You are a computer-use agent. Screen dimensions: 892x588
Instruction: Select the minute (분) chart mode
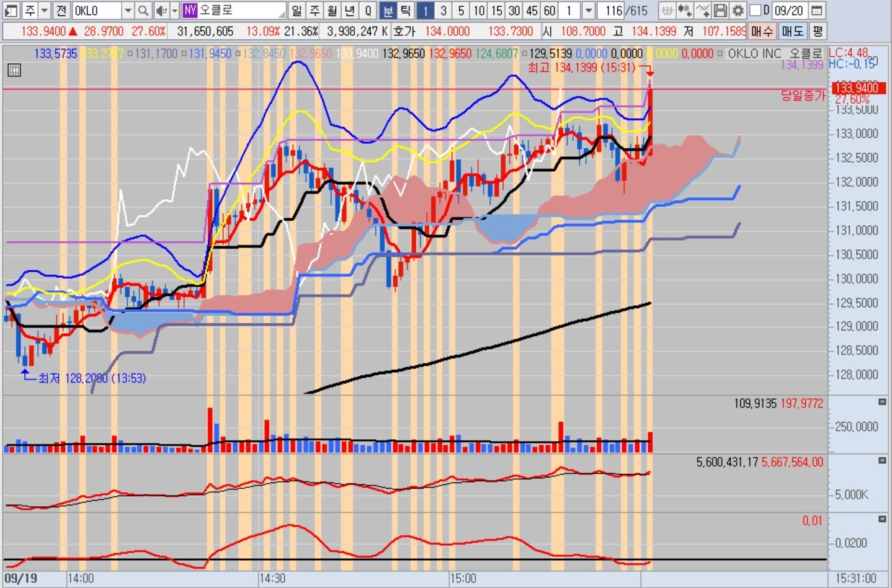click(x=388, y=11)
